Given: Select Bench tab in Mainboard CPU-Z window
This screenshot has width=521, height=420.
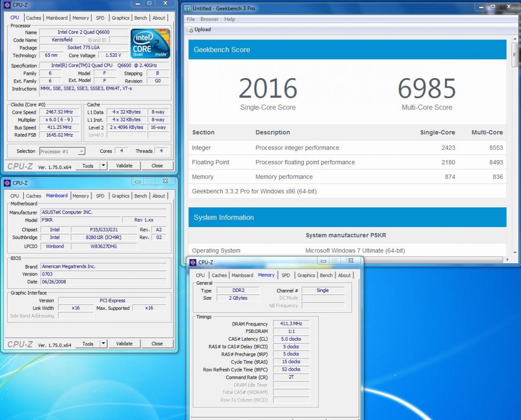Looking at the screenshot, I should (x=141, y=196).
